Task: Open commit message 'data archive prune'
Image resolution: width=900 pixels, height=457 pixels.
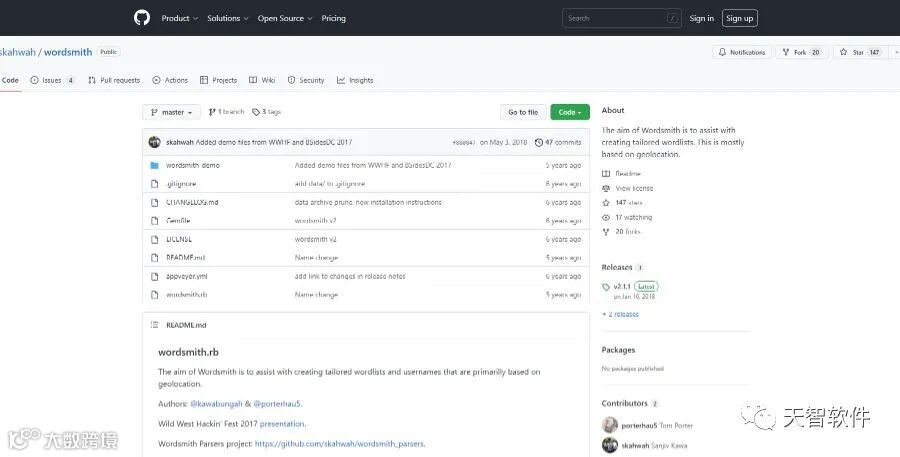Action: [368, 202]
